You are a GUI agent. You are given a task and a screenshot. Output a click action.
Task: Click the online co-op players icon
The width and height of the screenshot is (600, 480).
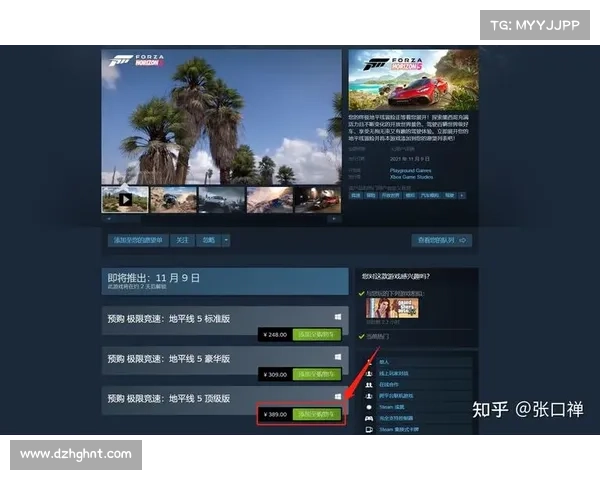pyautogui.click(x=369, y=384)
